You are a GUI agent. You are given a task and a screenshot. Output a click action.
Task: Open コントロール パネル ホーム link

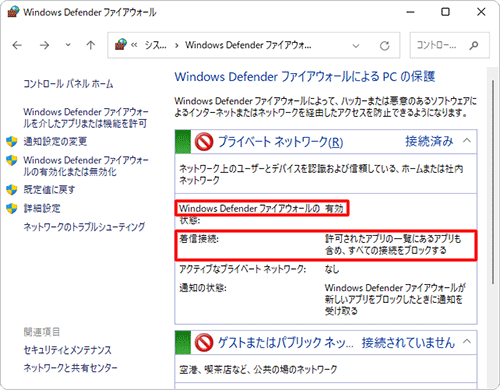[68, 84]
